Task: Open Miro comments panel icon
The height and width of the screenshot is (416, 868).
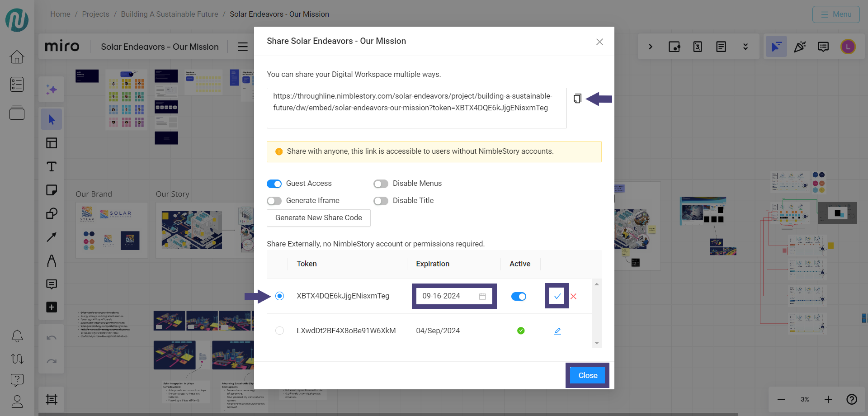Action: (823, 47)
